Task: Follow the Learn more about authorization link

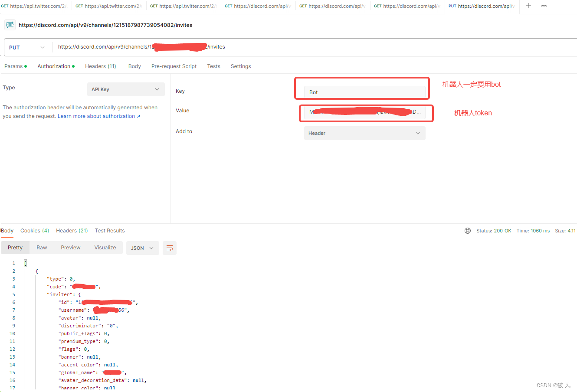Action: [99, 116]
